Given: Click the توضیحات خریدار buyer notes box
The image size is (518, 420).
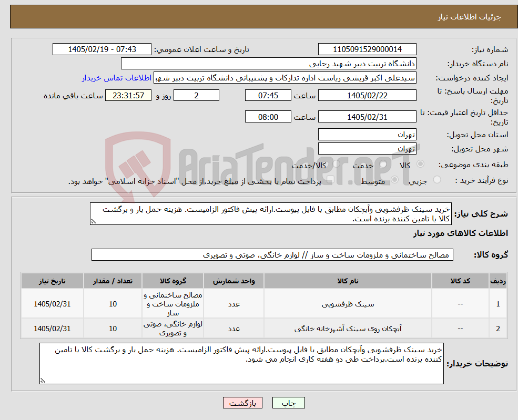Looking at the screenshot, I should point(241,363).
